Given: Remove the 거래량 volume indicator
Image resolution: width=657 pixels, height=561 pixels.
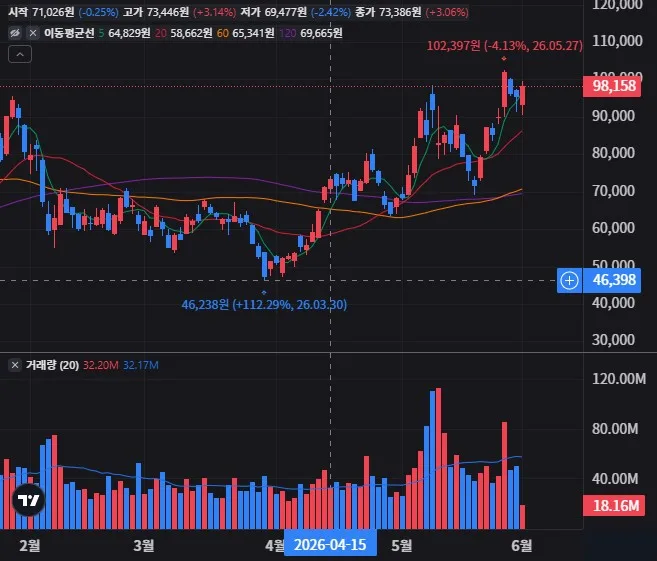Looking at the screenshot, I should pos(15,365).
